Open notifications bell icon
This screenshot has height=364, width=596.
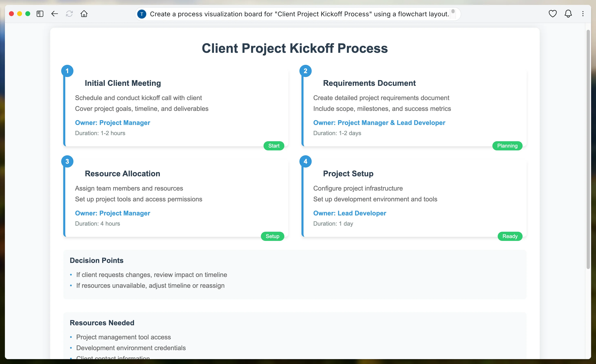point(568,14)
